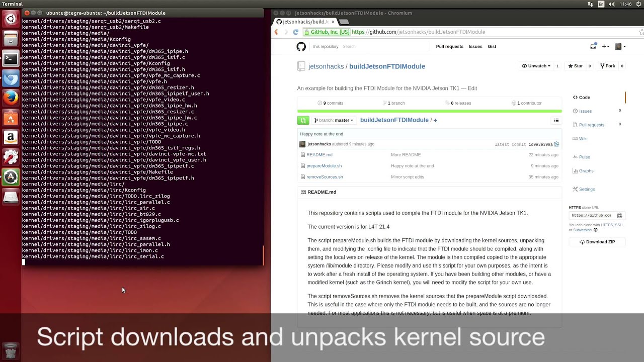
Task: Select Terminal icon in launcher
Action: (11, 58)
